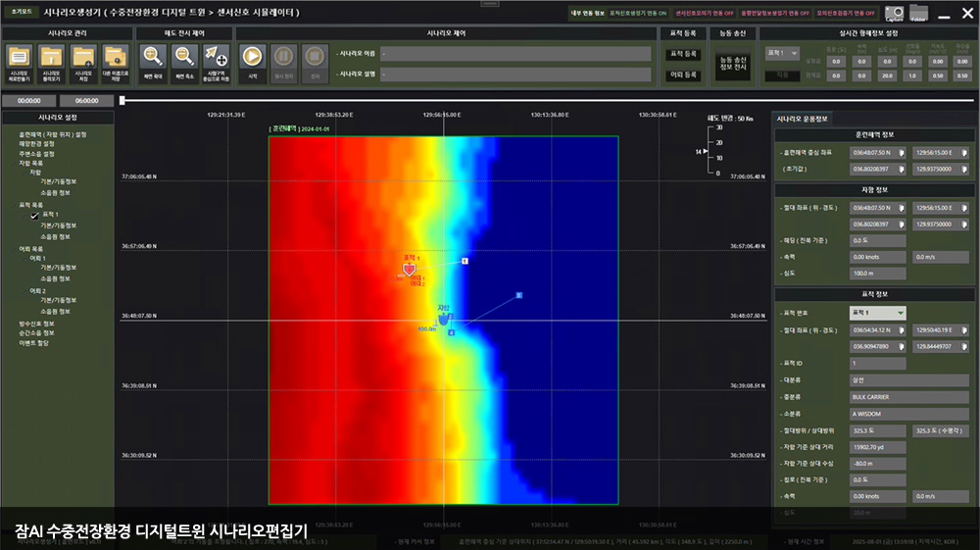Click the 초기모드 button in title bar
Viewport: 980px width, 550px height.
click(22, 12)
